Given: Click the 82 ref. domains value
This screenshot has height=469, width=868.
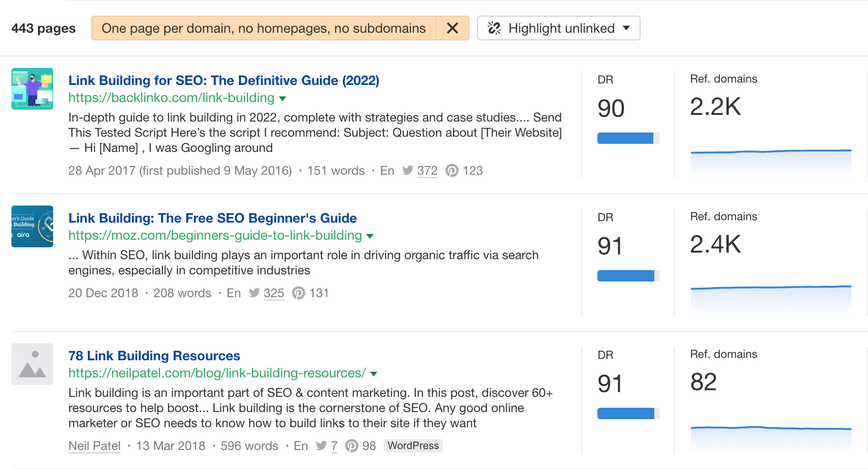Looking at the screenshot, I should [704, 382].
